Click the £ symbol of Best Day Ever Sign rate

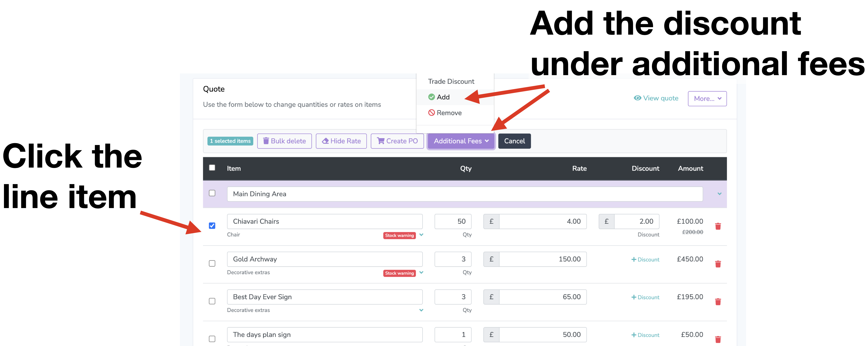(x=491, y=297)
